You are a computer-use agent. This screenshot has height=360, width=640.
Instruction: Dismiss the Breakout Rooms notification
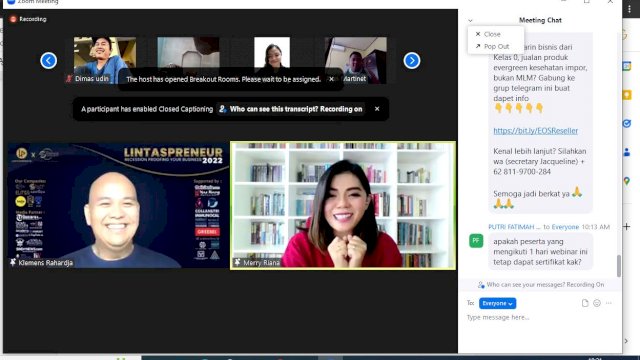[x=331, y=79]
